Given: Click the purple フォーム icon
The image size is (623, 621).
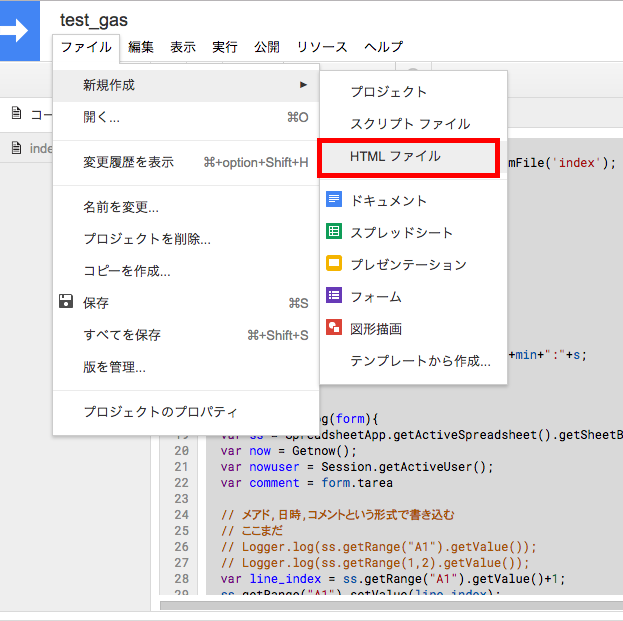Looking at the screenshot, I should [334, 295].
